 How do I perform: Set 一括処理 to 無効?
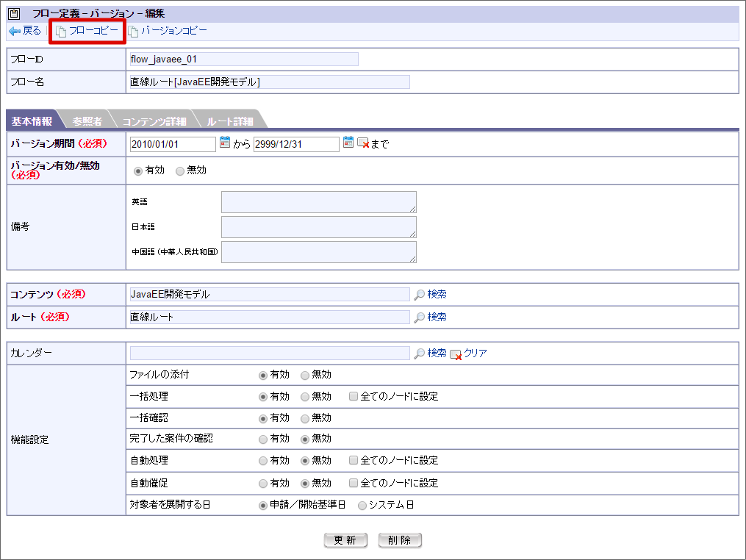(x=305, y=397)
